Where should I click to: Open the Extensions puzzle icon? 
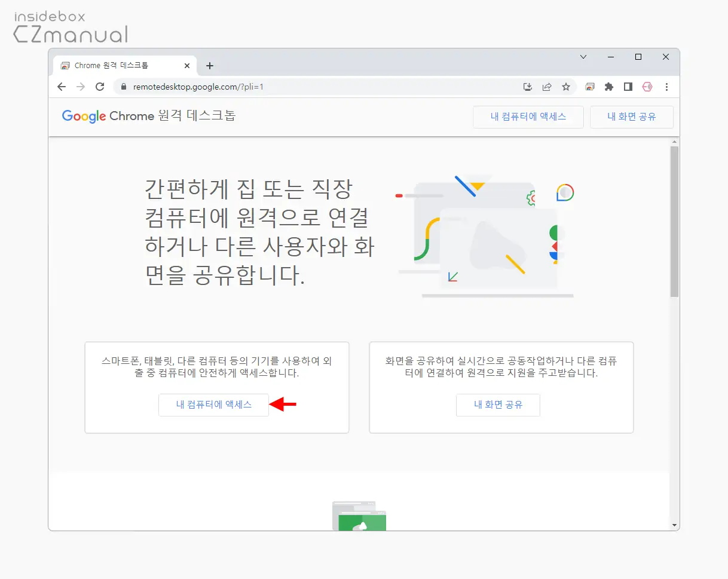click(609, 87)
